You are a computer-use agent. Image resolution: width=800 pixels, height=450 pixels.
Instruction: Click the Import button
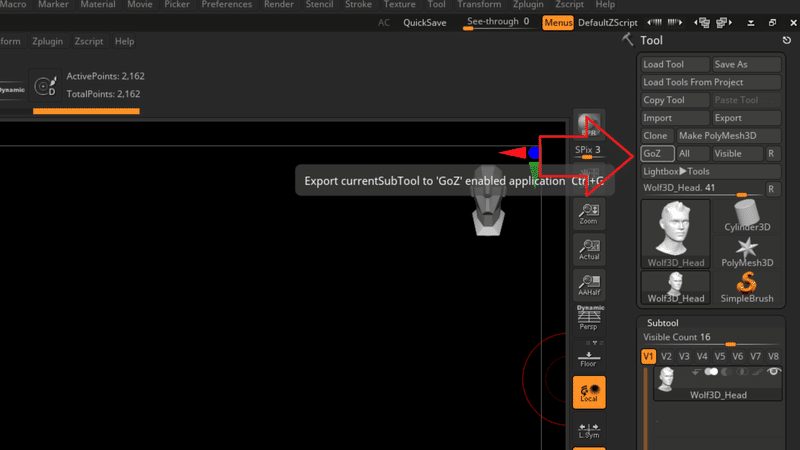pos(675,118)
